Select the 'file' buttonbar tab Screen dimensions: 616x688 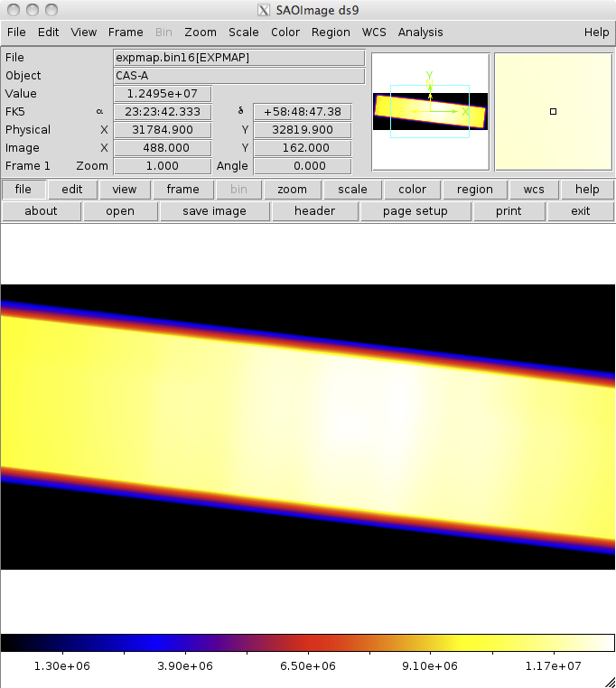point(23,190)
